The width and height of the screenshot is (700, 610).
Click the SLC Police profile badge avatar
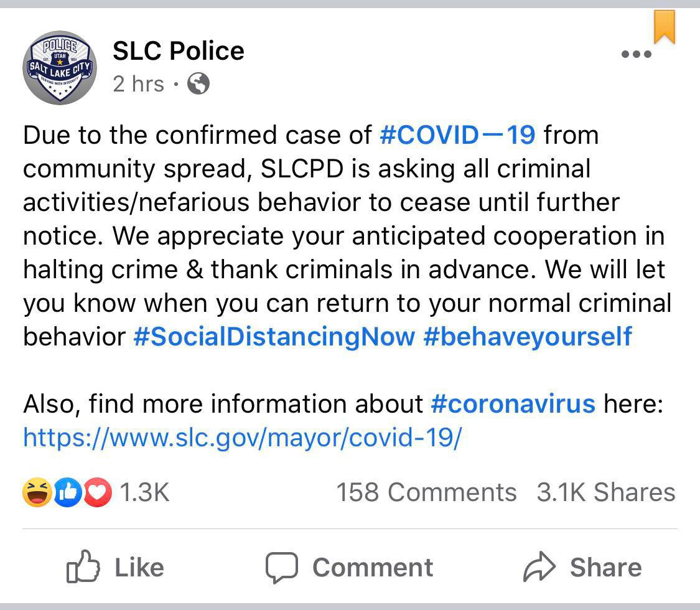tap(60, 68)
